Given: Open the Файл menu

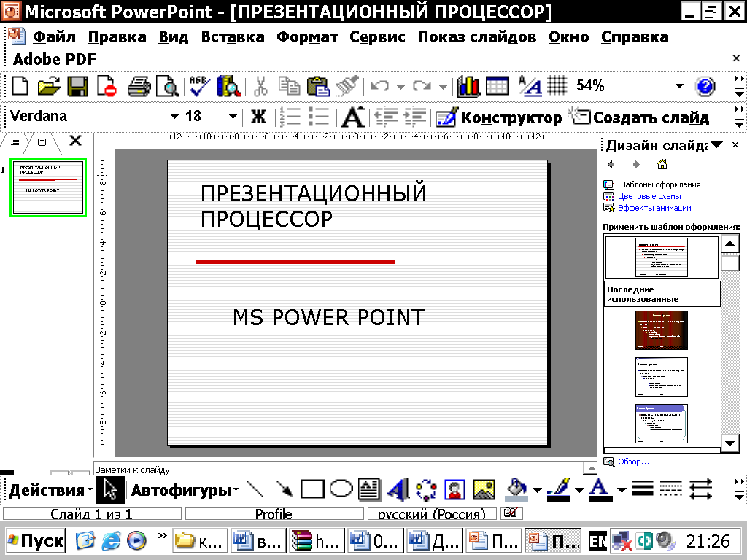Looking at the screenshot, I should pos(54,36).
